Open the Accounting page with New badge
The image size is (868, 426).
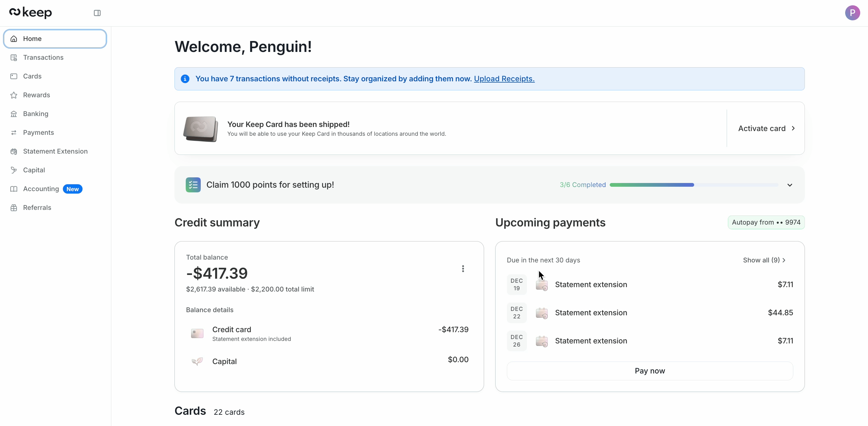click(41, 189)
